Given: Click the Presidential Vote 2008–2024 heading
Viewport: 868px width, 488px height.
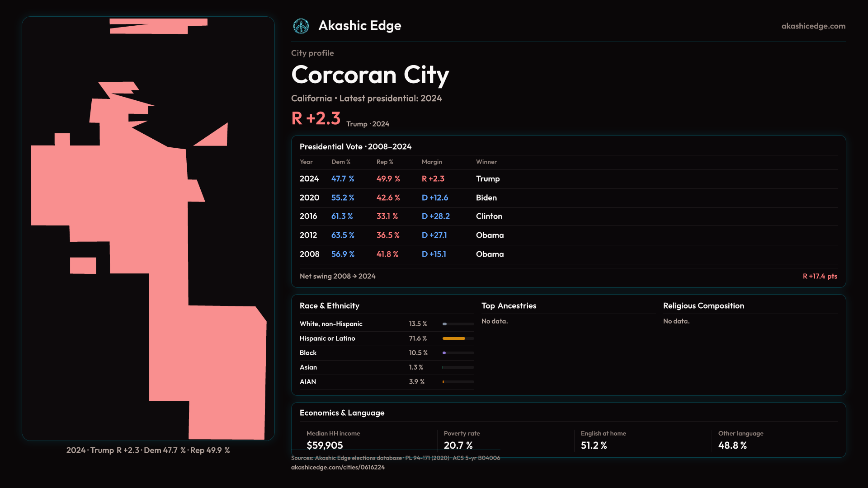Looking at the screenshot, I should coord(355,147).
